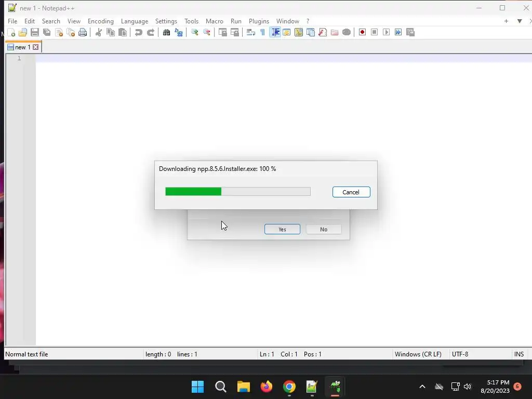Open the Search menu
The width and height of the screenshot is (532, 399).
[x=51, y=21]
